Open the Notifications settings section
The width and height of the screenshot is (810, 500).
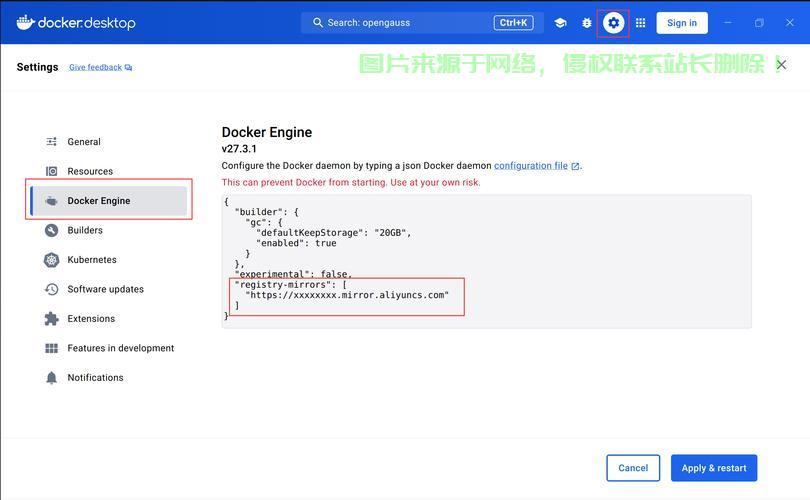click(109, 378)
